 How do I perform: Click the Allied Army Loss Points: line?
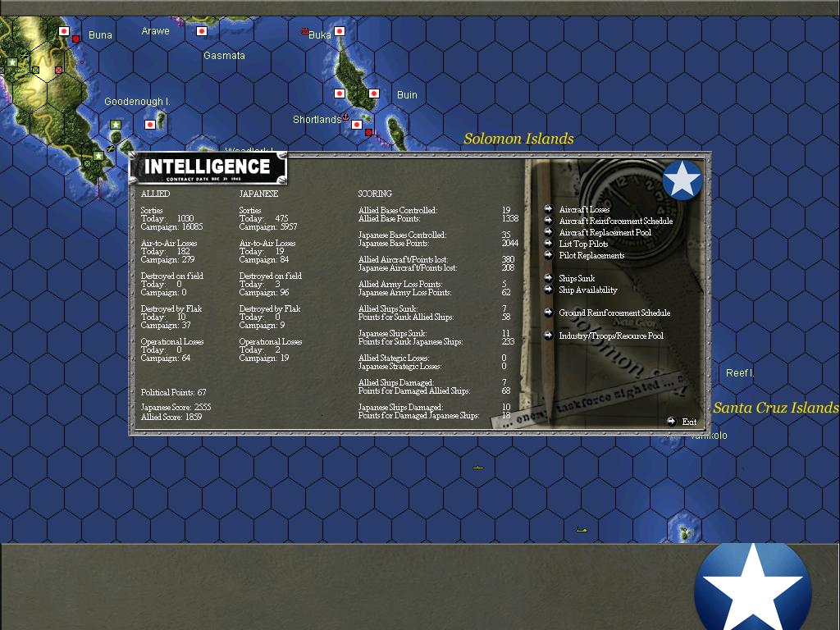tap(399, 285)
